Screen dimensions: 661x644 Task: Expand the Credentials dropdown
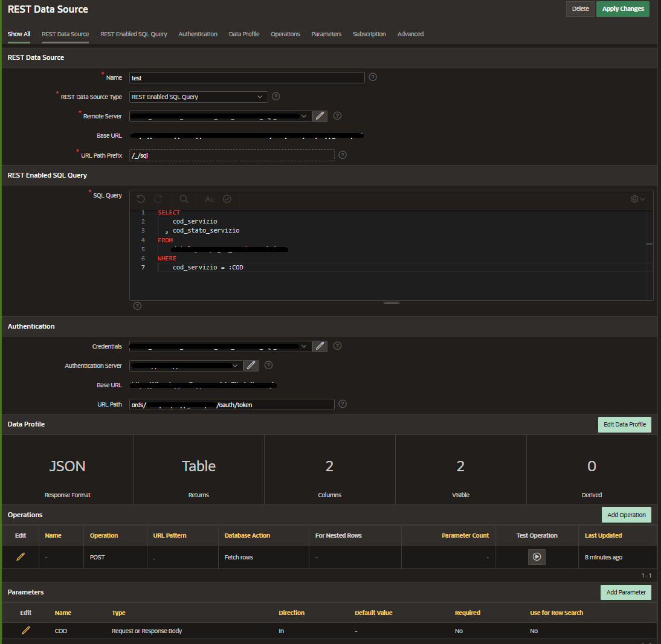pyautogui.click(x=303, y=346)
